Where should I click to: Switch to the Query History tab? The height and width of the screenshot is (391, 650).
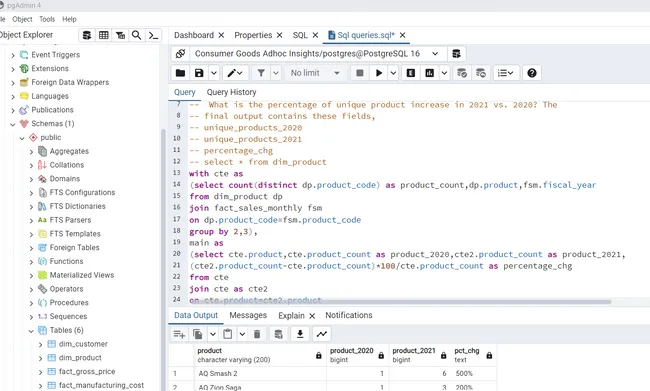(231, 92)
